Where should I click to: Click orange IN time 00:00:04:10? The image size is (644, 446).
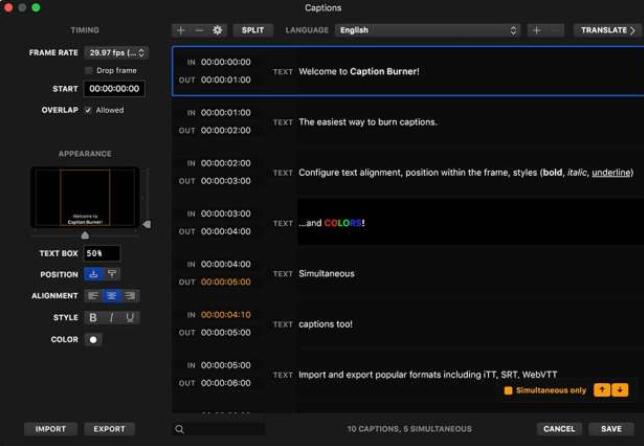click(226, 315)
